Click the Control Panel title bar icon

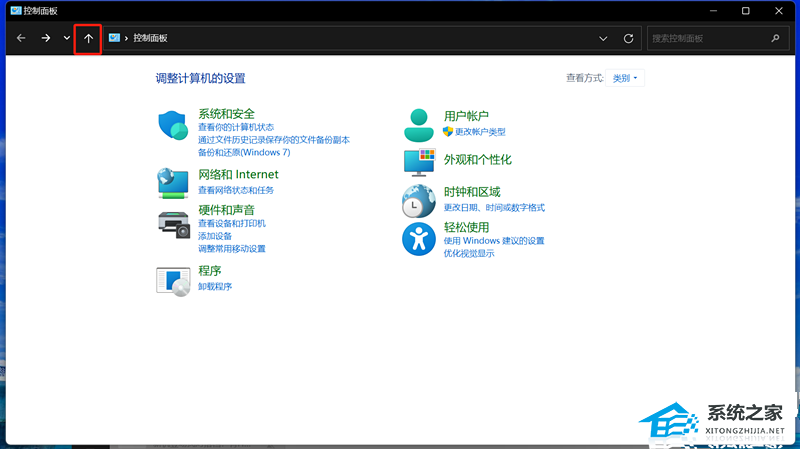16,11
